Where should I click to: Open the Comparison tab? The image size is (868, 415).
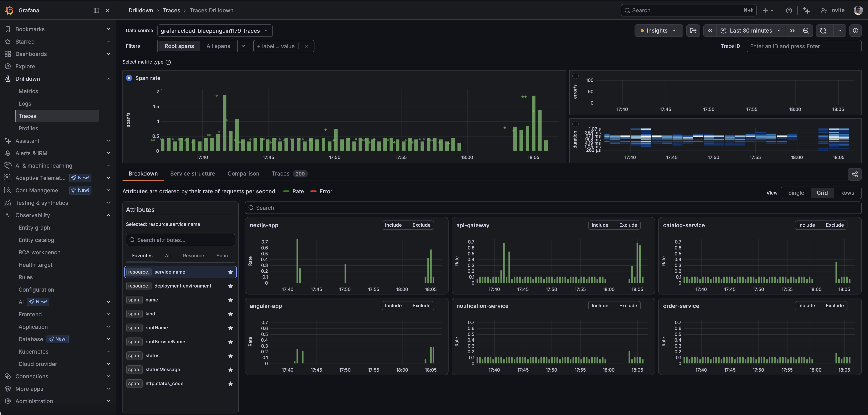(243, 174)
